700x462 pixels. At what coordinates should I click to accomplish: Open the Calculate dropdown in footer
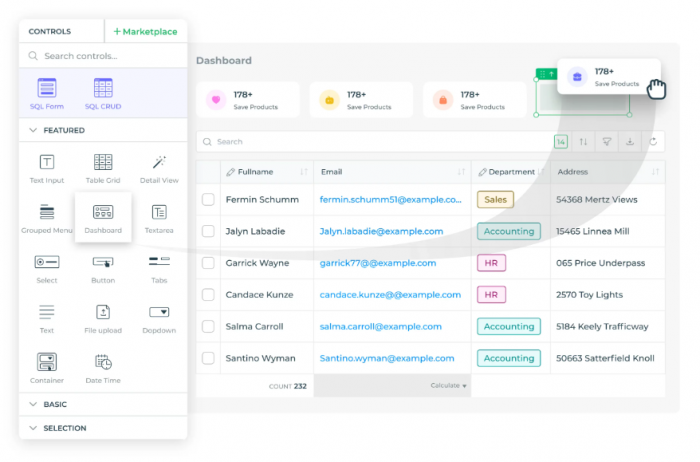click(x=448, y=385)
